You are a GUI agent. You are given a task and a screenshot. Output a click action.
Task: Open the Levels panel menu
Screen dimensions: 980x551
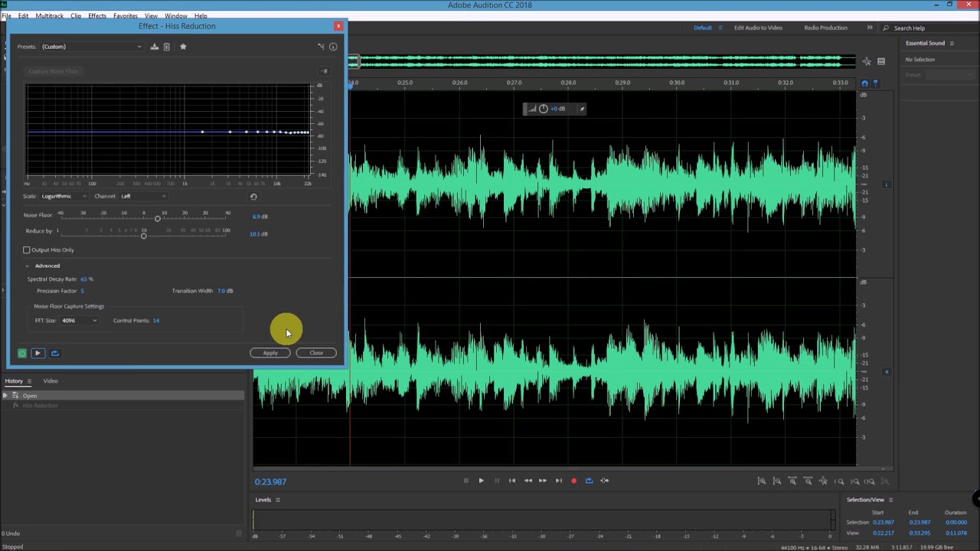point(277,500)
